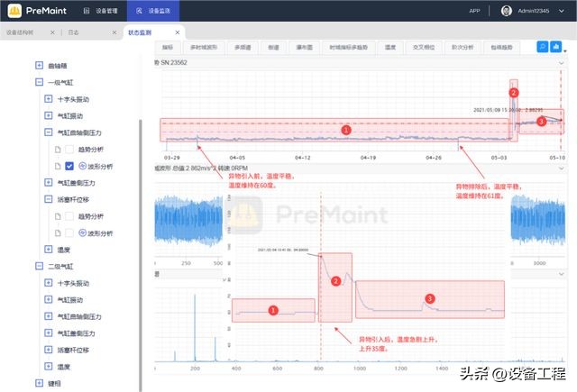577x392 pixels.
Task: Click the blue magnifier search button
Action: [543, 47]
